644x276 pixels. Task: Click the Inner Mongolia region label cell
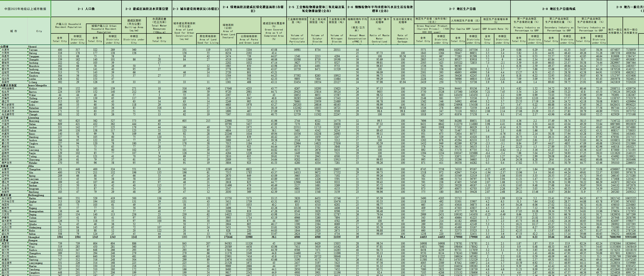(x=37, y=85)
